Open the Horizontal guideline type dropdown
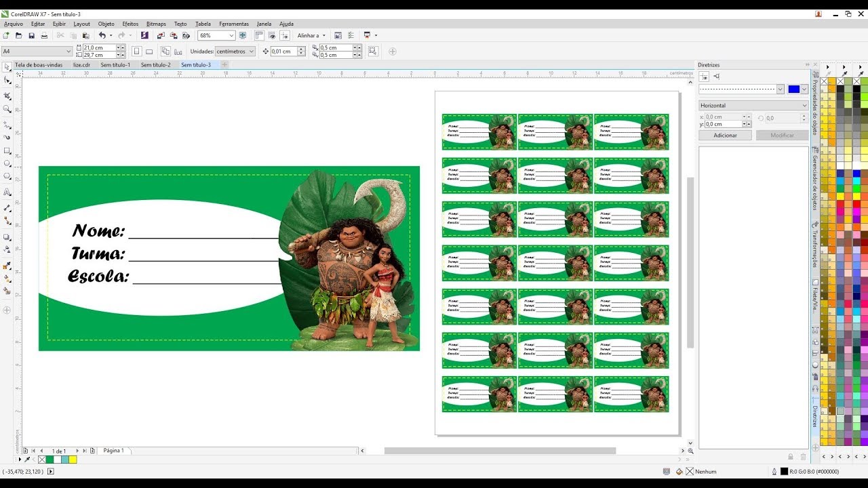 [x=754, y=106]
